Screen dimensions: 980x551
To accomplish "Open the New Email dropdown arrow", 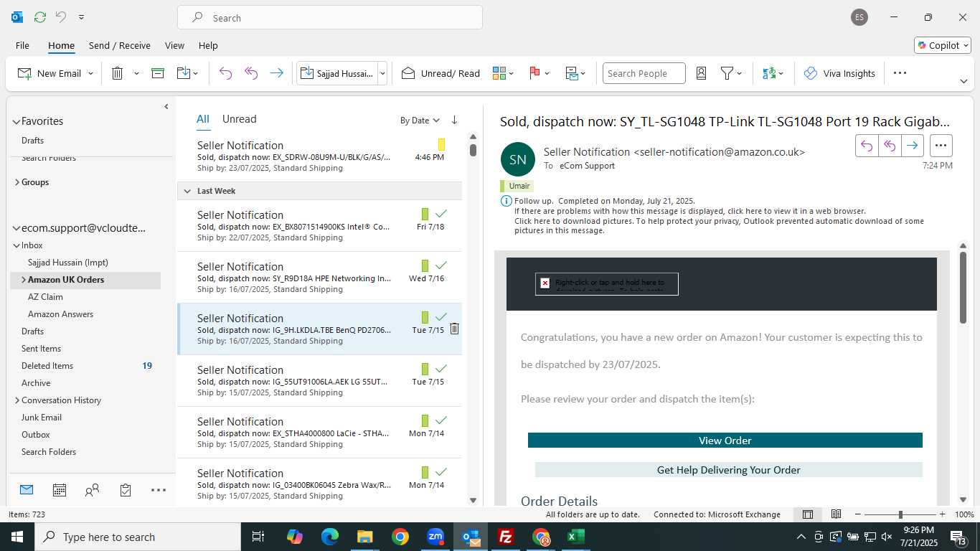I will tap(90, 73).
